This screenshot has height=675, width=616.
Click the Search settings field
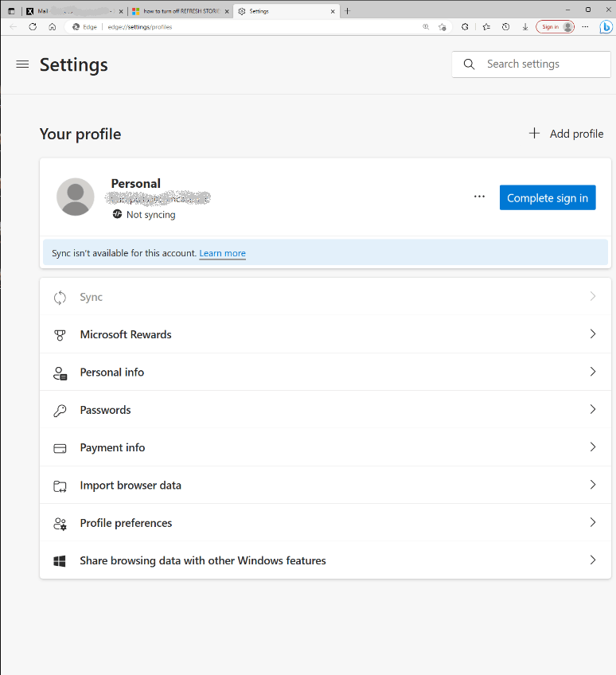[541, 64]
